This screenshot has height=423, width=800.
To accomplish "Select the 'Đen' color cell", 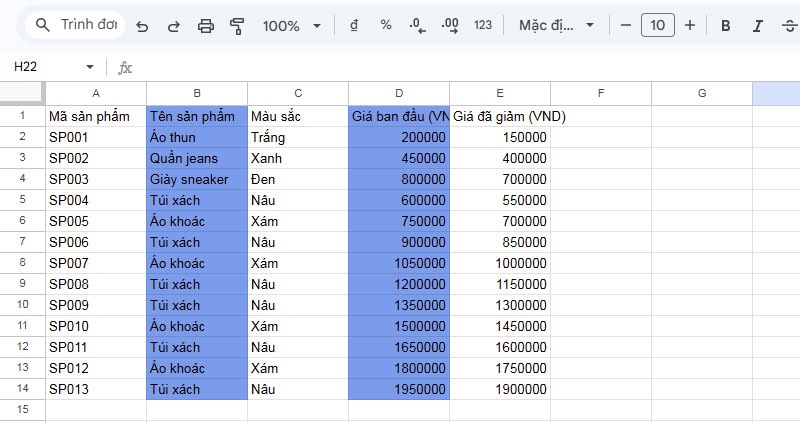I will click(298, 179).
